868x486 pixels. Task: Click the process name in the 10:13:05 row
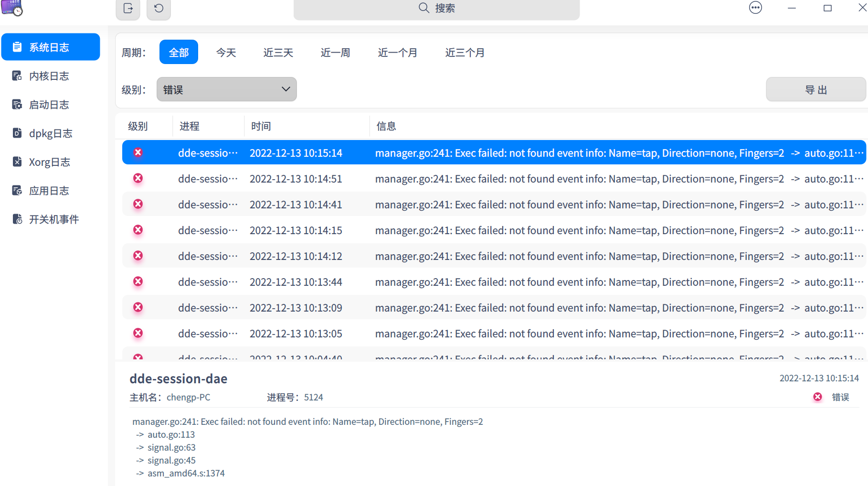tap(208, 334)
